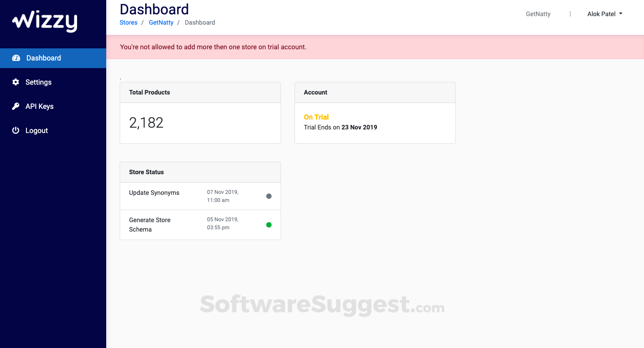
Task: Click the dropdown caret beside Alok Patel
Action: 621,14
